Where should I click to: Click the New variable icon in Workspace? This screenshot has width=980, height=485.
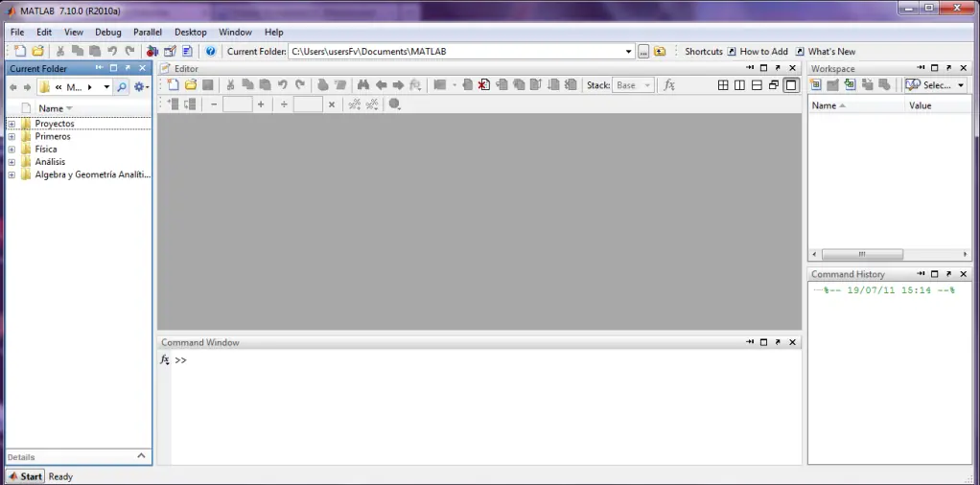tap(816, 85)
